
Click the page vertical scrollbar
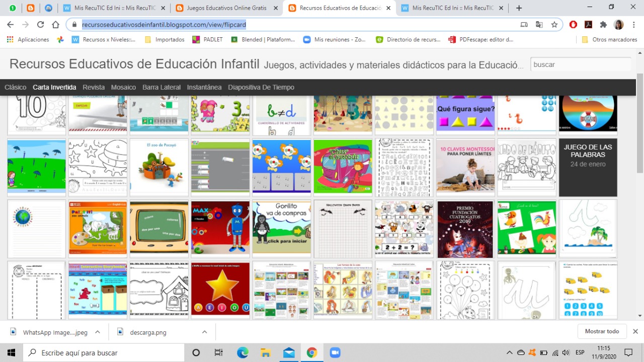639,126
